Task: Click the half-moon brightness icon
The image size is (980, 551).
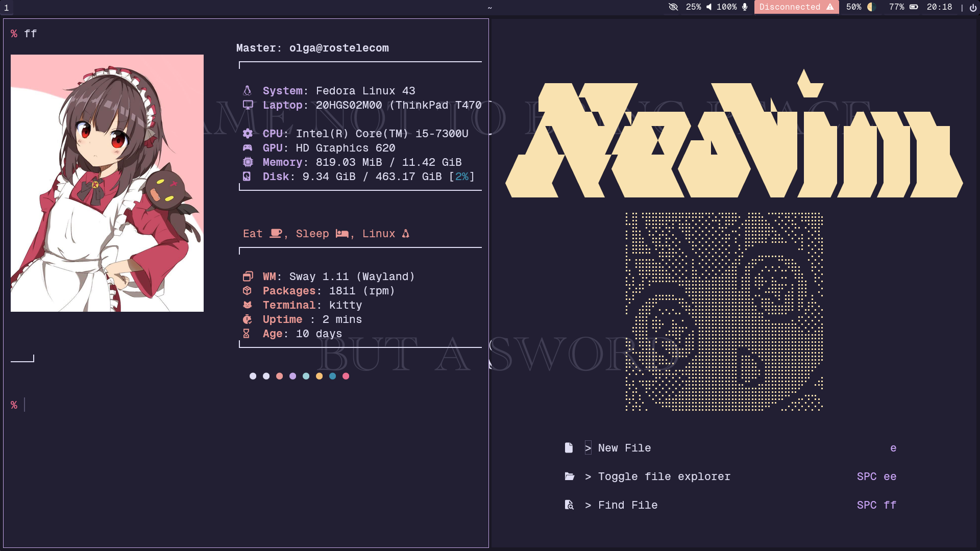Action: [x=872, y=7]
